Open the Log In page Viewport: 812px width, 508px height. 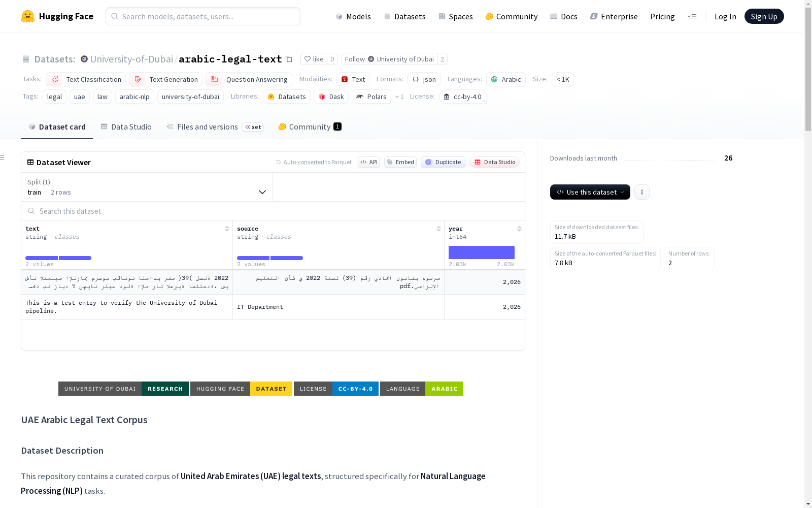pos(725,16)
